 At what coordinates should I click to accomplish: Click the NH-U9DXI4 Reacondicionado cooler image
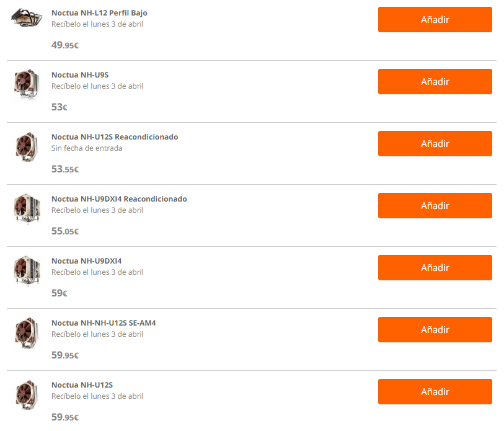pos(26,209)
